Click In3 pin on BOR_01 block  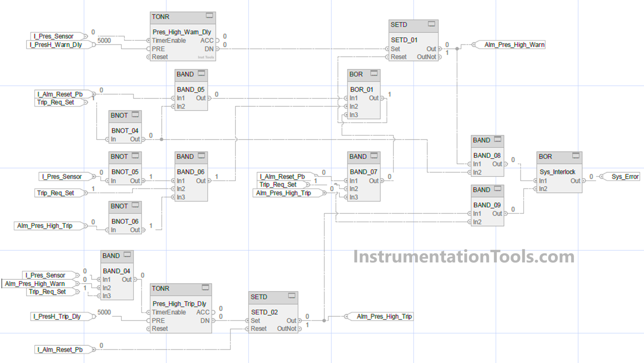tap(346, 115)
